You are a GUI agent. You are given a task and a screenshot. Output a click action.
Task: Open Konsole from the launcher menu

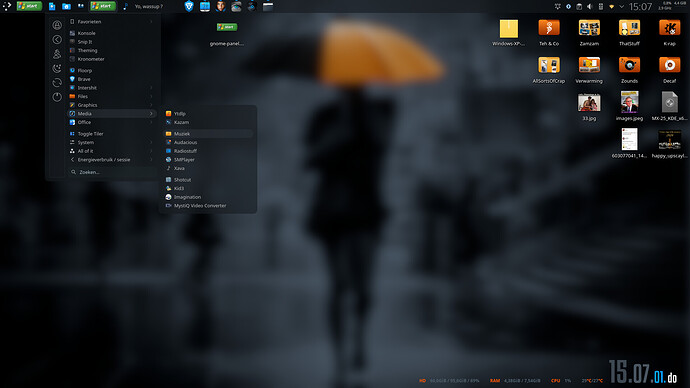pos(111,33)
